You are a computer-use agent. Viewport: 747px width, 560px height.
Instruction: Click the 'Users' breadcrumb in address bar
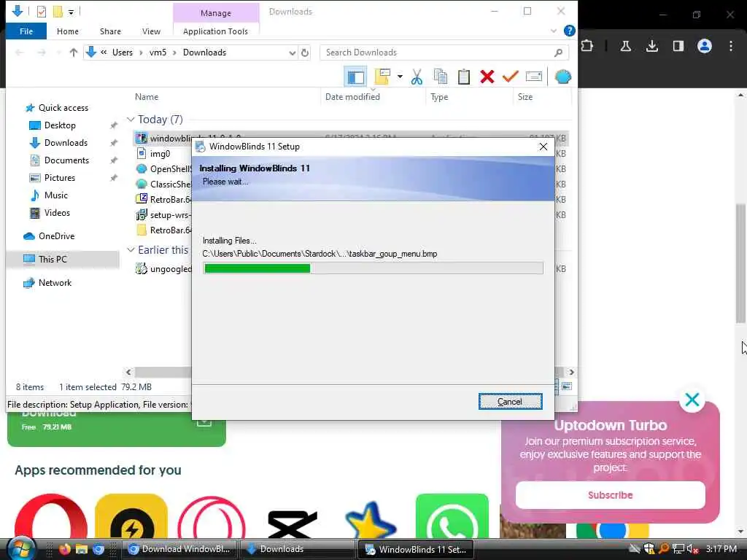pos(123,52)
